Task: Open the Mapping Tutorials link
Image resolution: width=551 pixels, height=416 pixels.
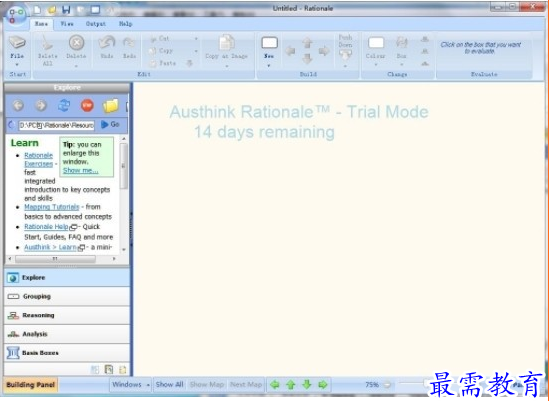Action: click(x=52, y=207)
